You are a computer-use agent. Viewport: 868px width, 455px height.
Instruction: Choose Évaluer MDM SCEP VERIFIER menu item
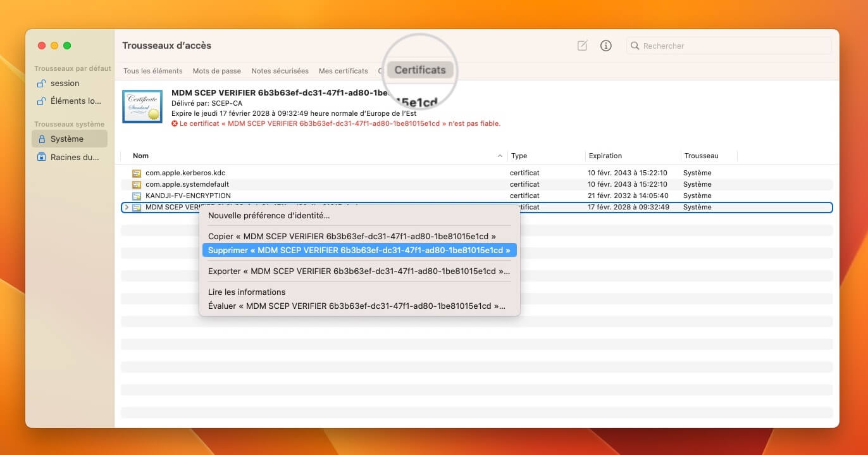pyautogui.click(x=359, y=306)
